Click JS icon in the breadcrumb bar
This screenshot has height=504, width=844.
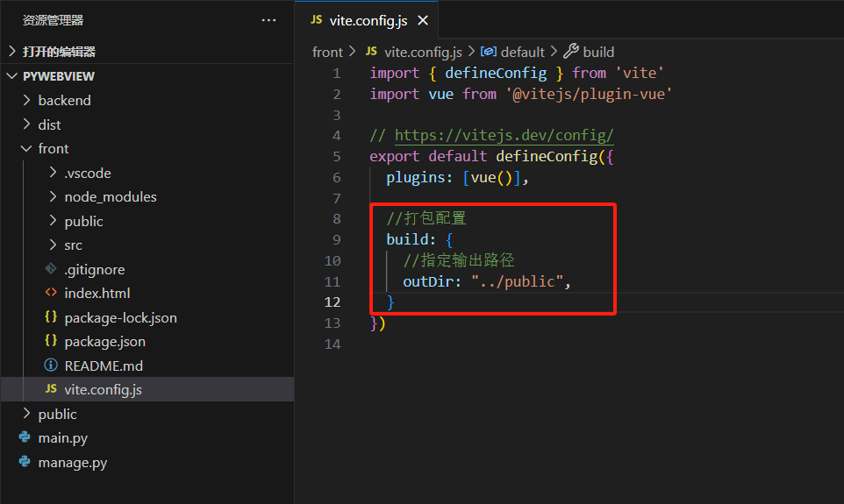371,51
